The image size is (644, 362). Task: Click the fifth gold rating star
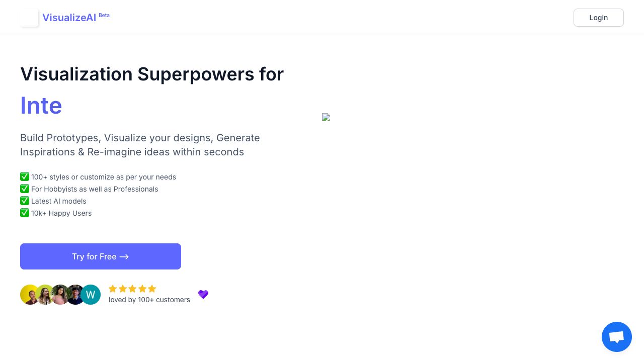coord(152,289)
